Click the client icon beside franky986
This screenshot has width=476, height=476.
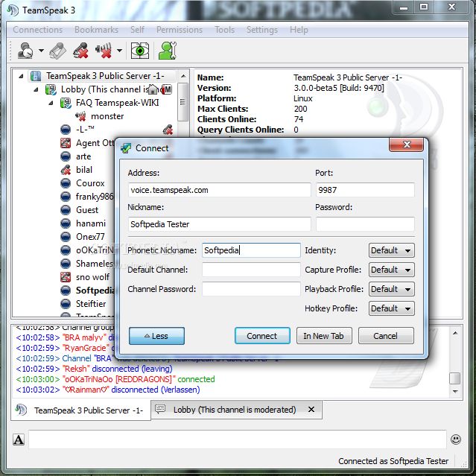pos(66,197)
